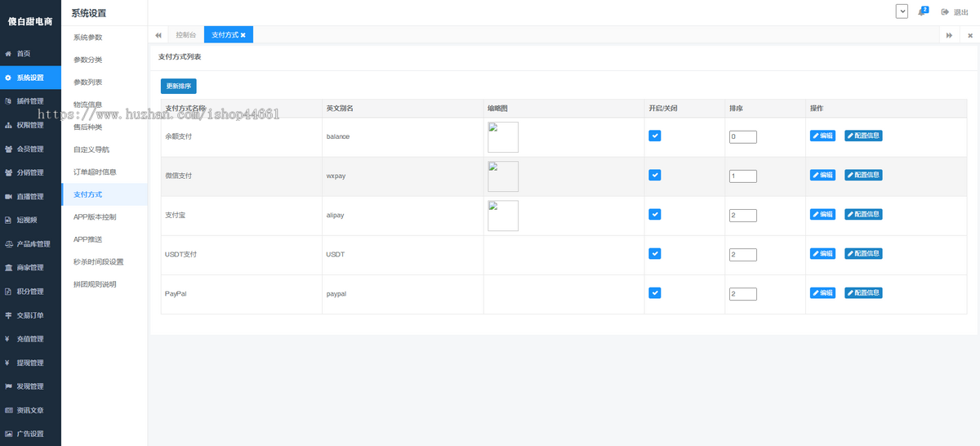980x446 pixels.
Task: Disable the 余额支付 payment checkbox
Action: coord(655,136)
